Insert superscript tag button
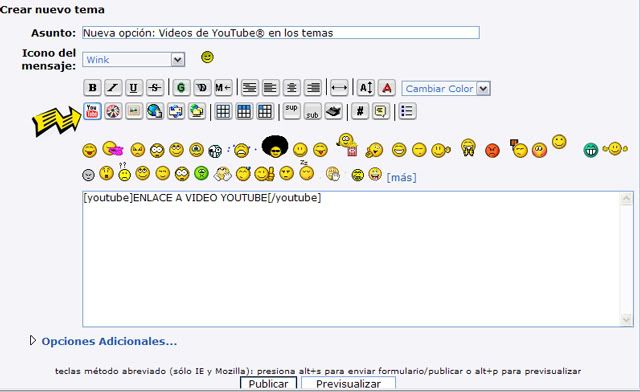Screen dimensions: 640x392 (291, 111)
